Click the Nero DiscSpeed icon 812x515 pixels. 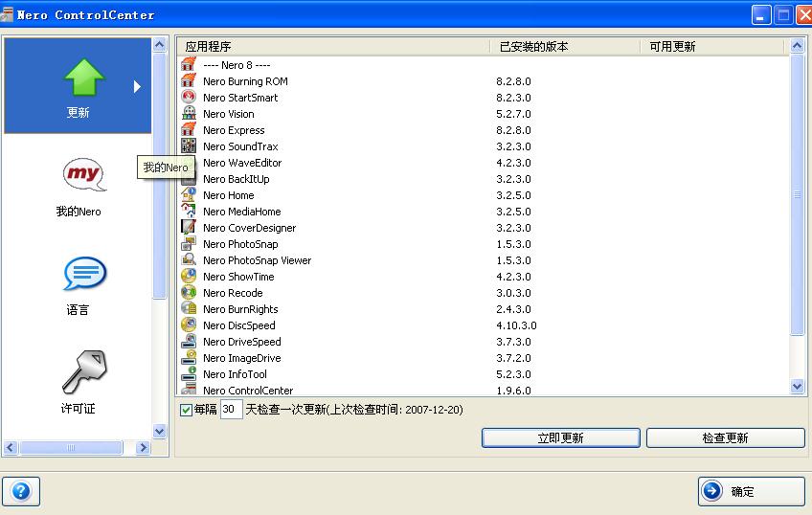pyautogui.click(x=189, y=325)
